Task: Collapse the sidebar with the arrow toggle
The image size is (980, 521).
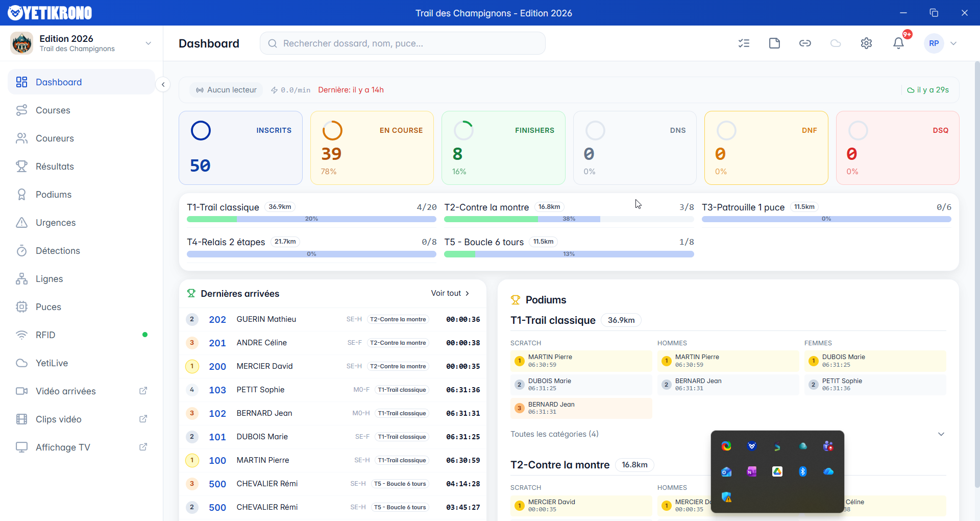Action: click(x=163, y=84)
